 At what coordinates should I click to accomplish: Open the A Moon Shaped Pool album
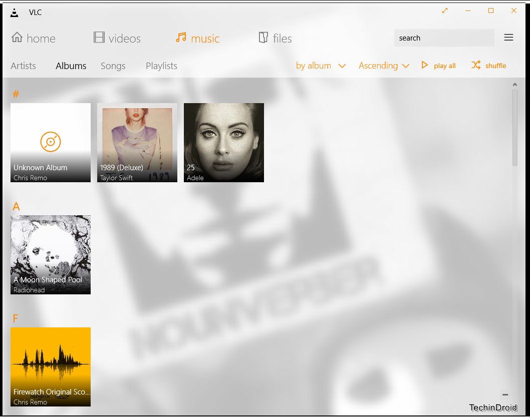[x=51, y=255]
